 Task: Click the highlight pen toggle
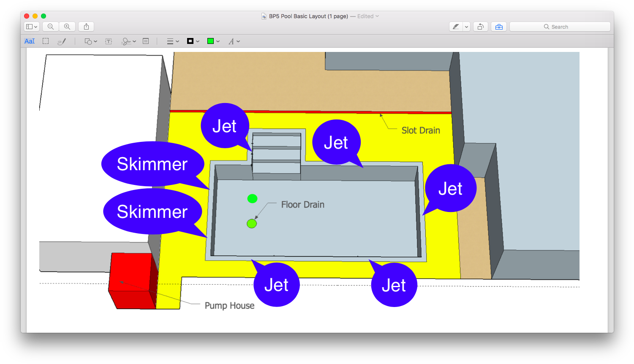pos(456,27)
